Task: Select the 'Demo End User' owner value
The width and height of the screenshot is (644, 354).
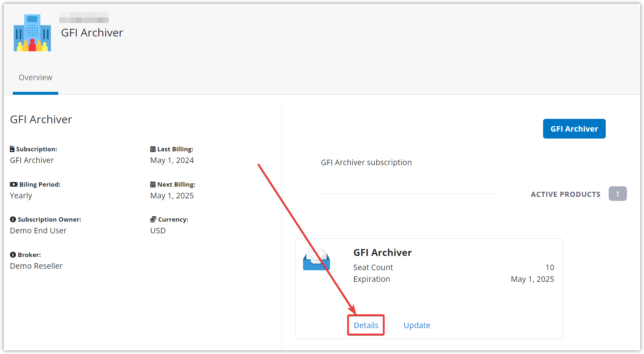Action: (38, 230)
